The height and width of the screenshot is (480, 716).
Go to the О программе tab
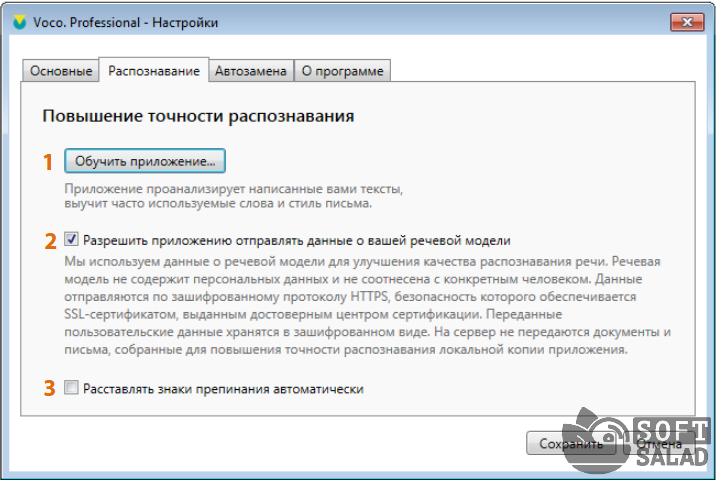[x=342, y=71]
